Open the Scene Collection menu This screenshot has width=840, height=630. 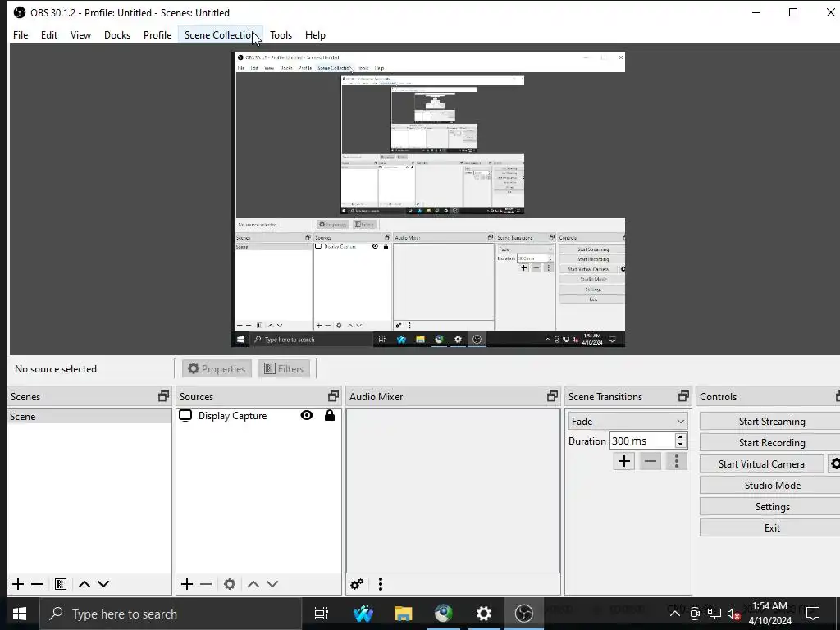220,34
